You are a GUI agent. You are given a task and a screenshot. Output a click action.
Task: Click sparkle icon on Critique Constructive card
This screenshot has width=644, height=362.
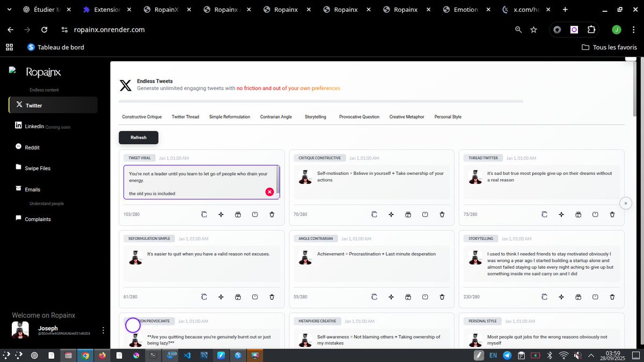(391, 215)
